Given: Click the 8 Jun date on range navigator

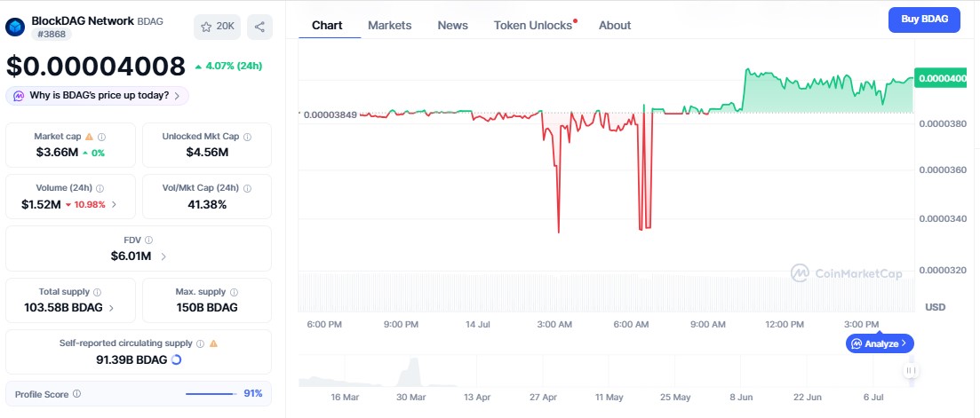Looking at the screenshot, I should [741, 397].
